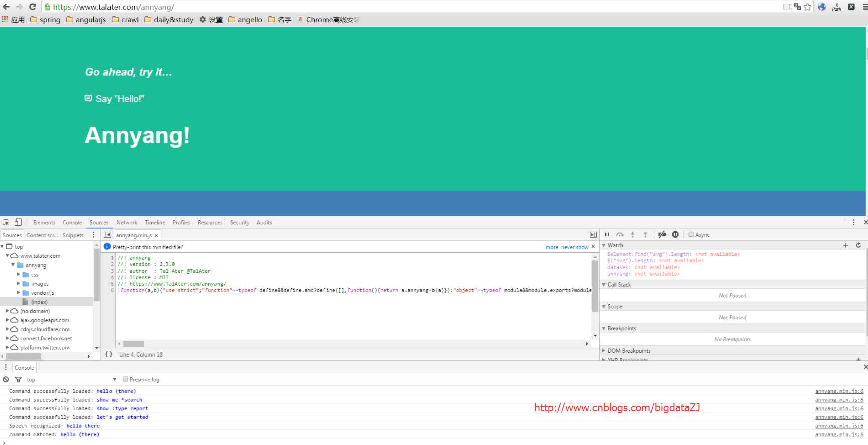Switch to the Resources tab
The height and width of the screenshot is (445, 868).
pyautogui.click(x=210, y=222)
